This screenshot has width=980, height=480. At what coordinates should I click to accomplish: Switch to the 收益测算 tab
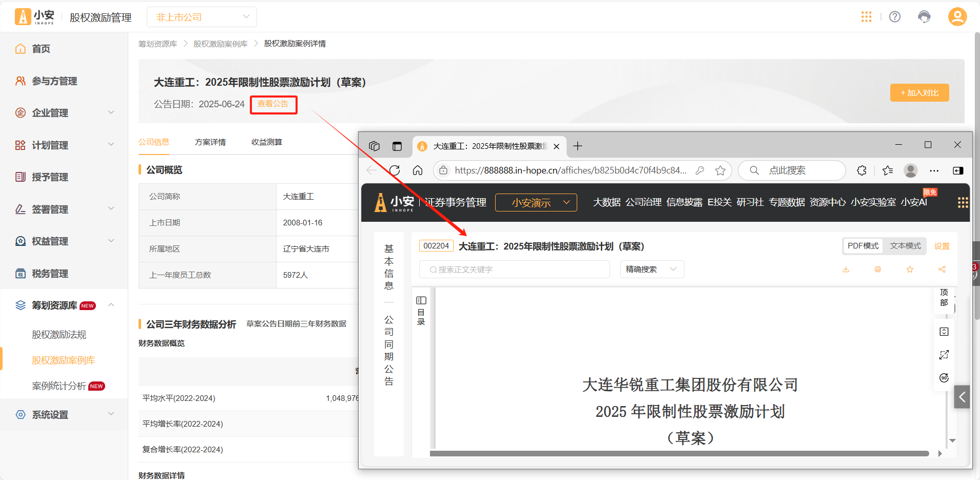point(267,142)
